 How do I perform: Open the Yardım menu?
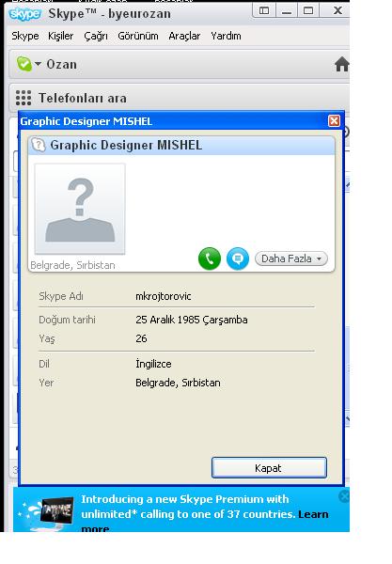pyautogui.click(x=226, y=36)
